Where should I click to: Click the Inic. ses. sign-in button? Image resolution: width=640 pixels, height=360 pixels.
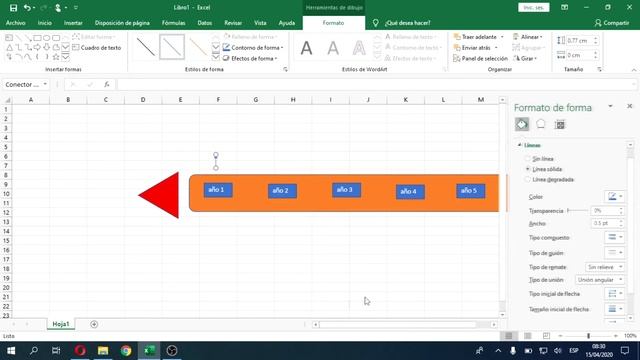pyautogui.click(x=533, y=8)
